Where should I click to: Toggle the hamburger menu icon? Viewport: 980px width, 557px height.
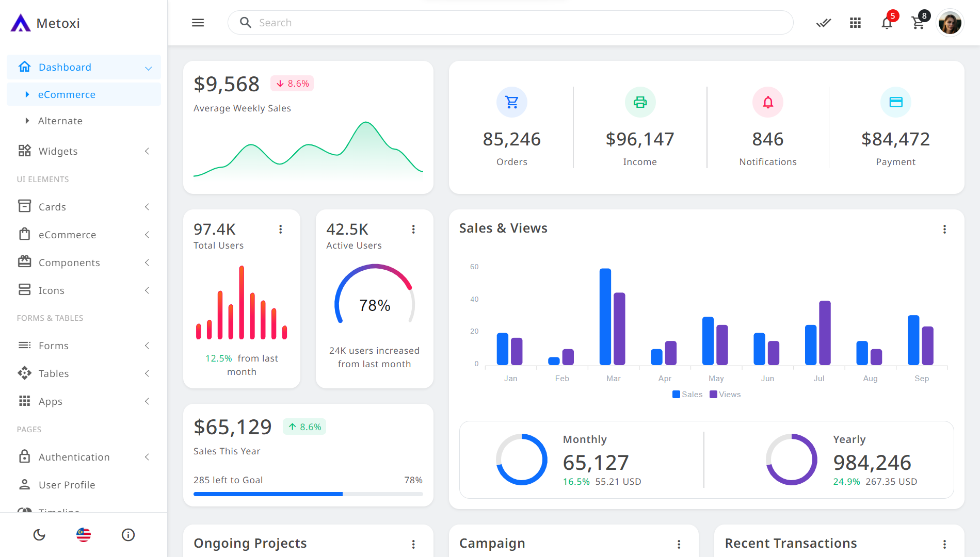(198, 23)
